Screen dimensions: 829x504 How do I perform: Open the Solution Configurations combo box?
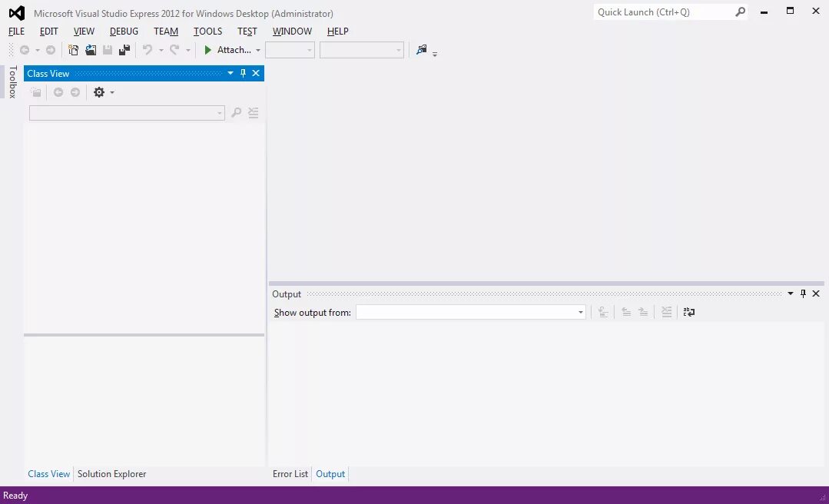[290, 50]
